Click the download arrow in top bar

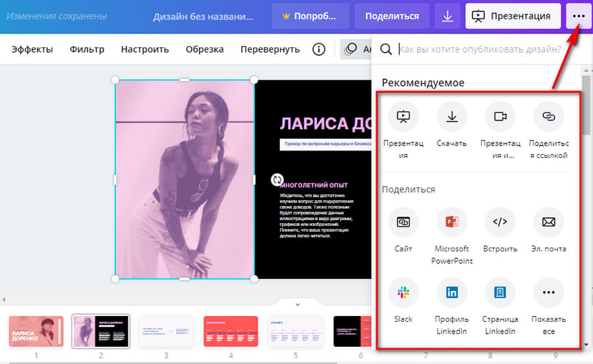[447, 16]
